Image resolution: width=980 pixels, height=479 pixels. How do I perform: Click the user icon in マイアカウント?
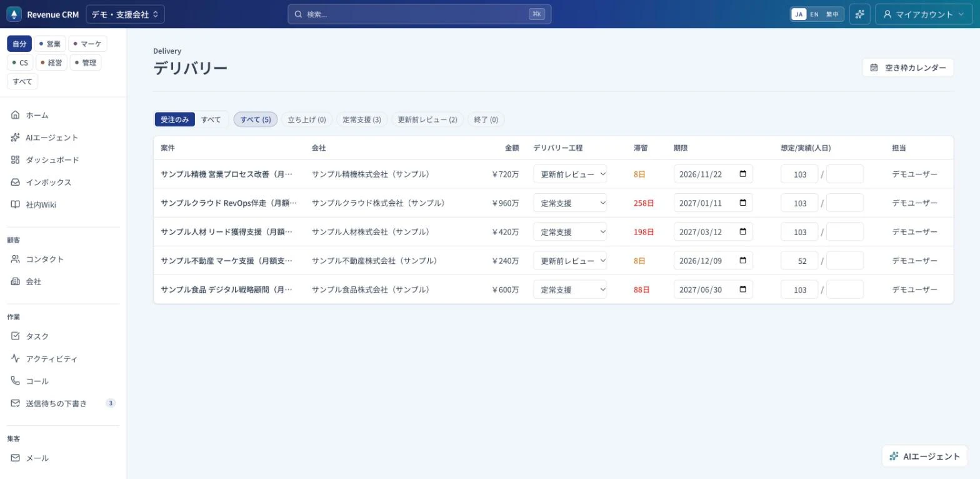[x=887, y=14]
